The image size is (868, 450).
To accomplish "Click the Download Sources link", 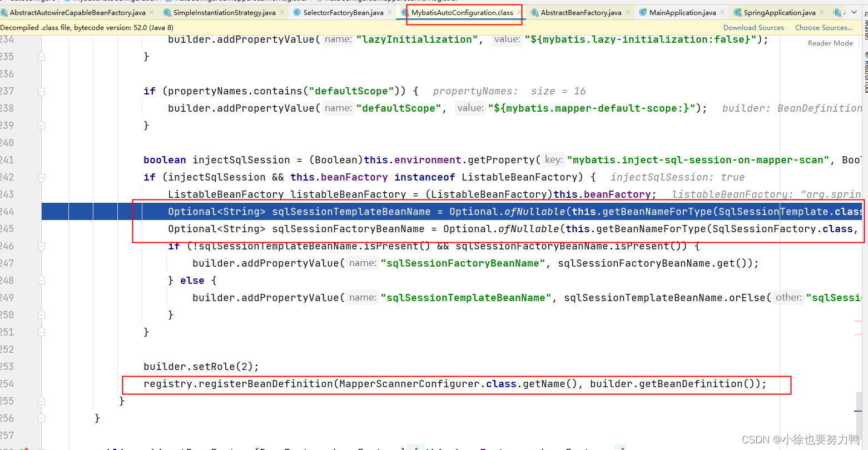I will click(753, 27).
